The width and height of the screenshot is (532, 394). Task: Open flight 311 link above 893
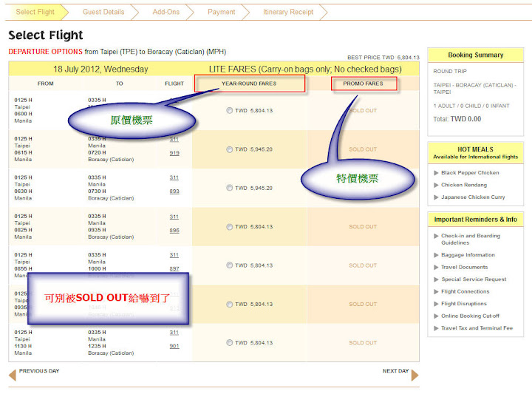tap(174, 177)
